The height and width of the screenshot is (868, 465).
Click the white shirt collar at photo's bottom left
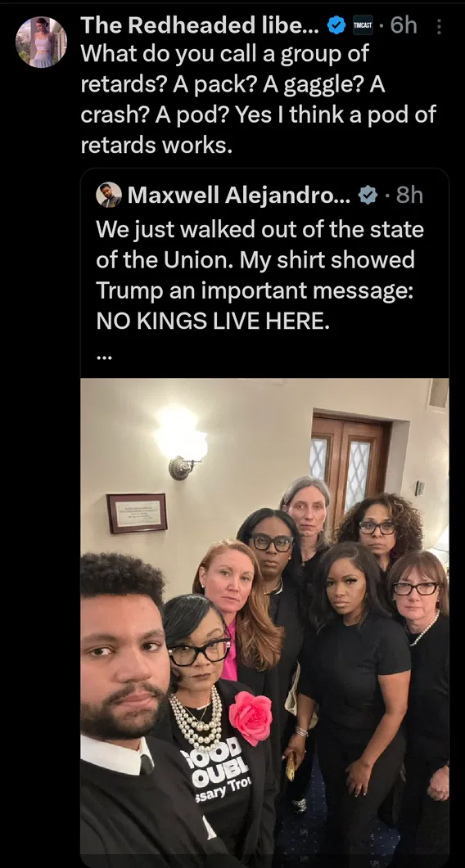116,755
